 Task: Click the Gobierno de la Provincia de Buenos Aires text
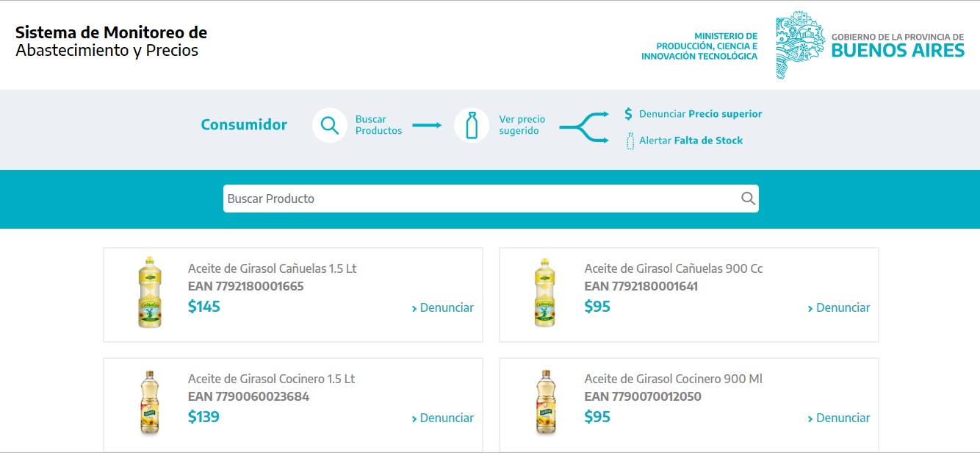(x=898, y=46)
